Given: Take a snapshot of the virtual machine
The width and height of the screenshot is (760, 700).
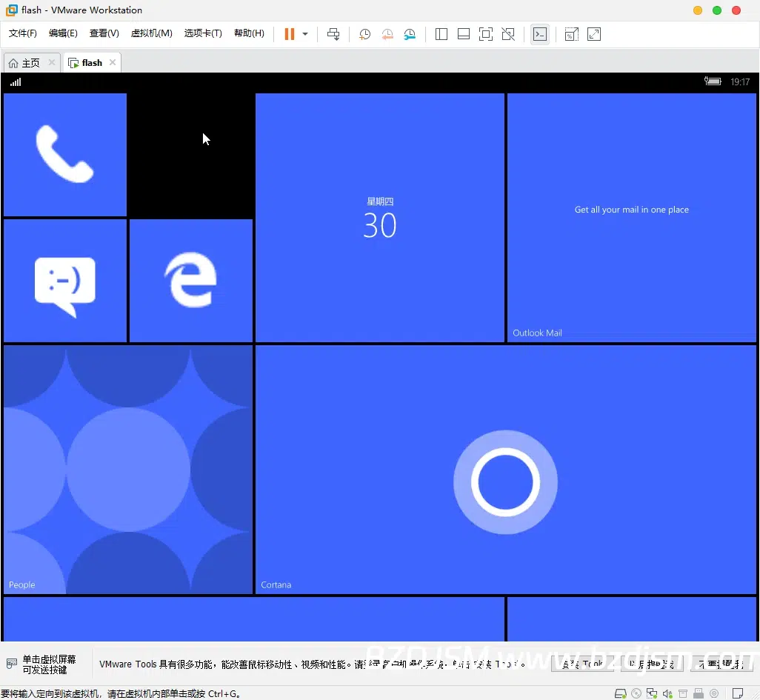Looking at the screenshot, I should (364, 34).
